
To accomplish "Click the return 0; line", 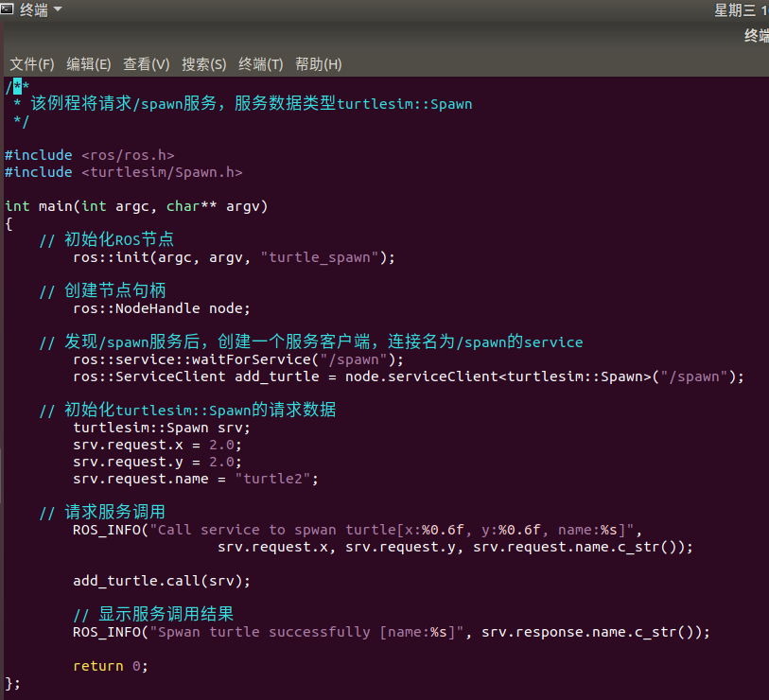I will (111, 666).
